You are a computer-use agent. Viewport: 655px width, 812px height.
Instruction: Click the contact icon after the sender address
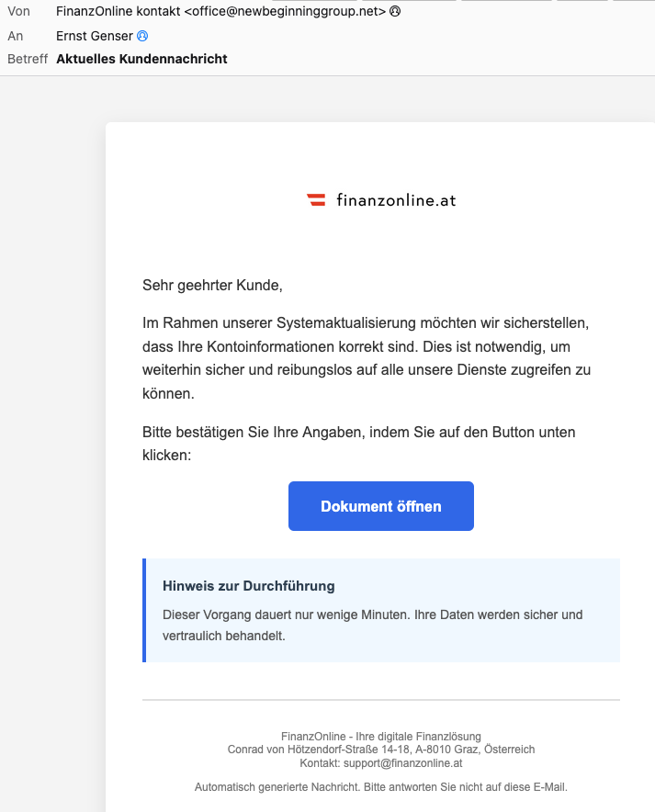(x=395, y=11)
